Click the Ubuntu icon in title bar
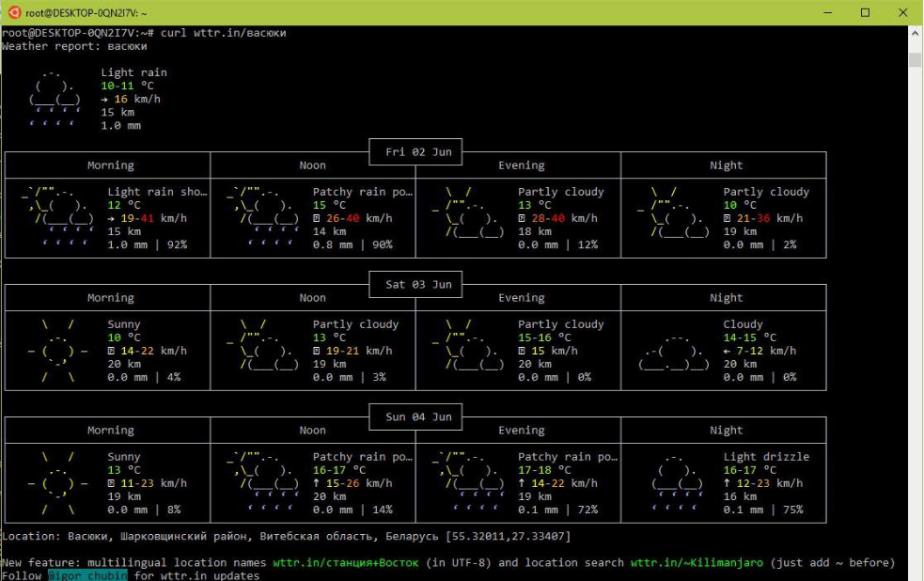 [x=14, y=12]
